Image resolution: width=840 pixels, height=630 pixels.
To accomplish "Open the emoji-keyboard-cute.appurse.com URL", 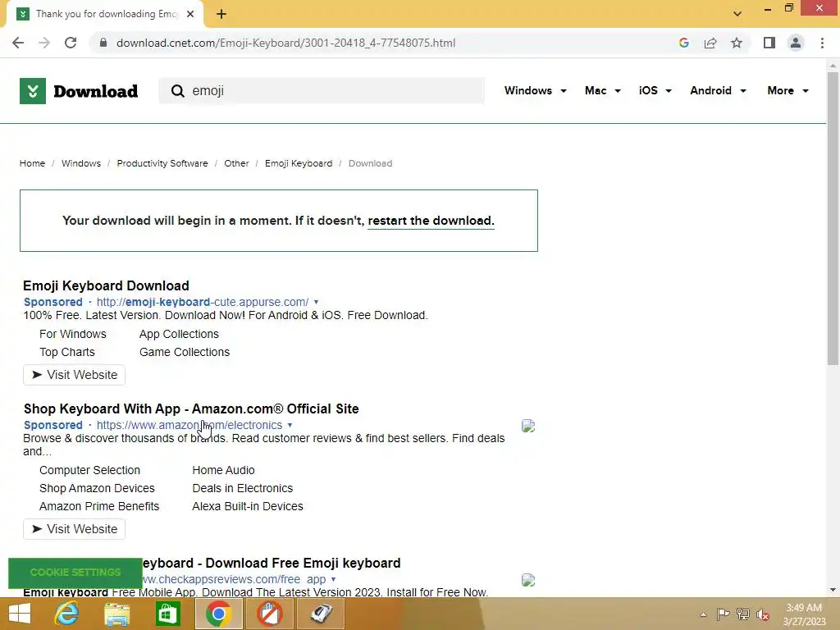I will point(203,302).
